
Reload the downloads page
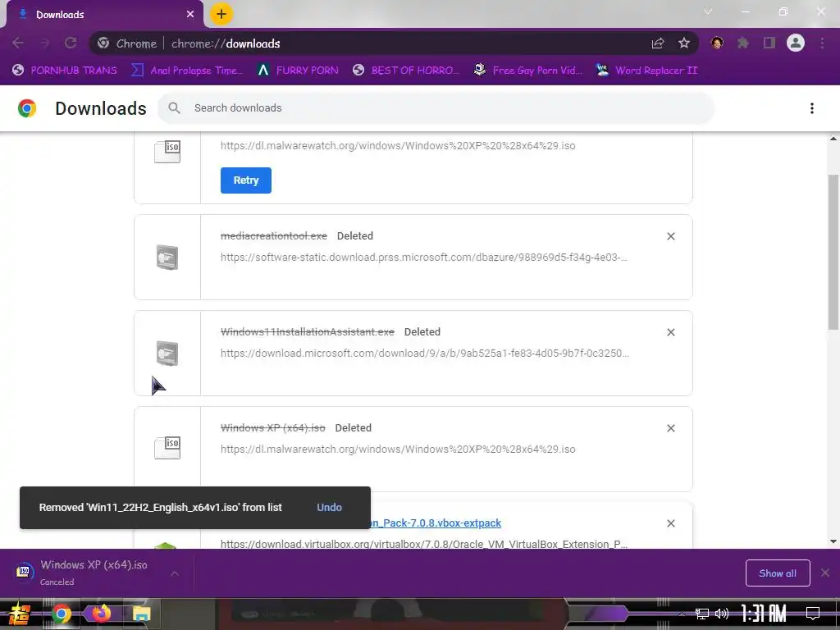click(71, 43)
